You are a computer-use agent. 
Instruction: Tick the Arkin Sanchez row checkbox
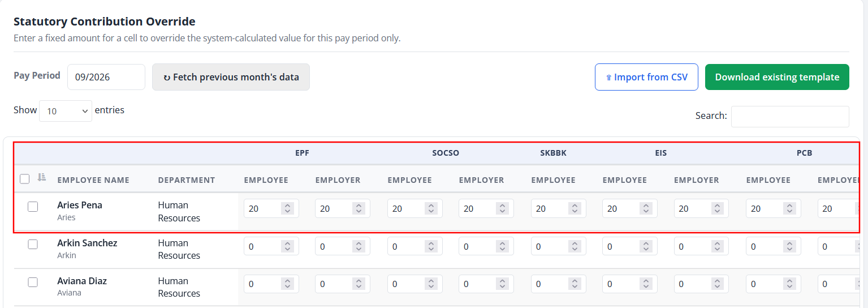[x=33, y=244]
